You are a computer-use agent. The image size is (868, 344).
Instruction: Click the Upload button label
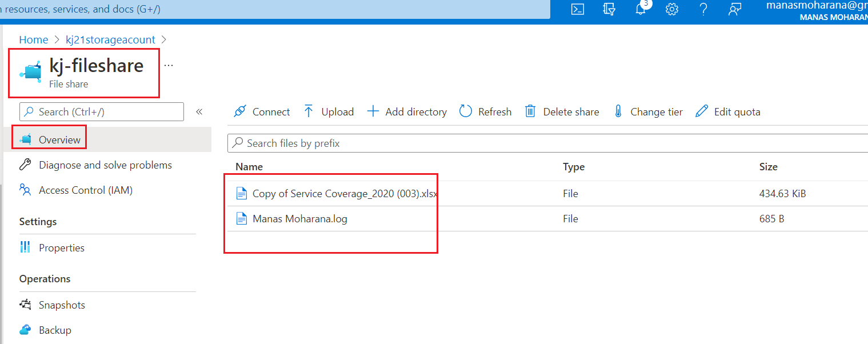337,112
